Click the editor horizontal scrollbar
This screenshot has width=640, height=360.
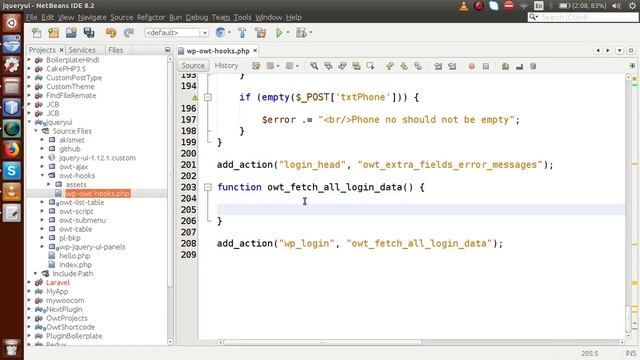click(x=322, y=342)
